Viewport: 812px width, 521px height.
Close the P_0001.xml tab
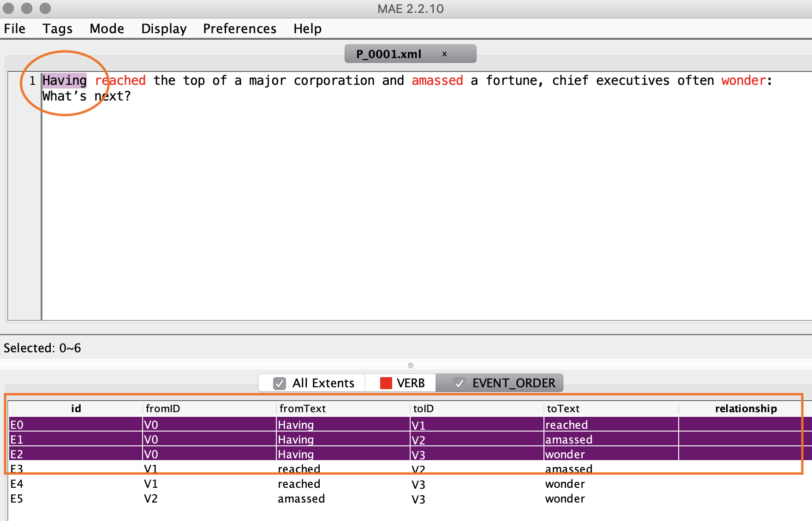[444, 54]
